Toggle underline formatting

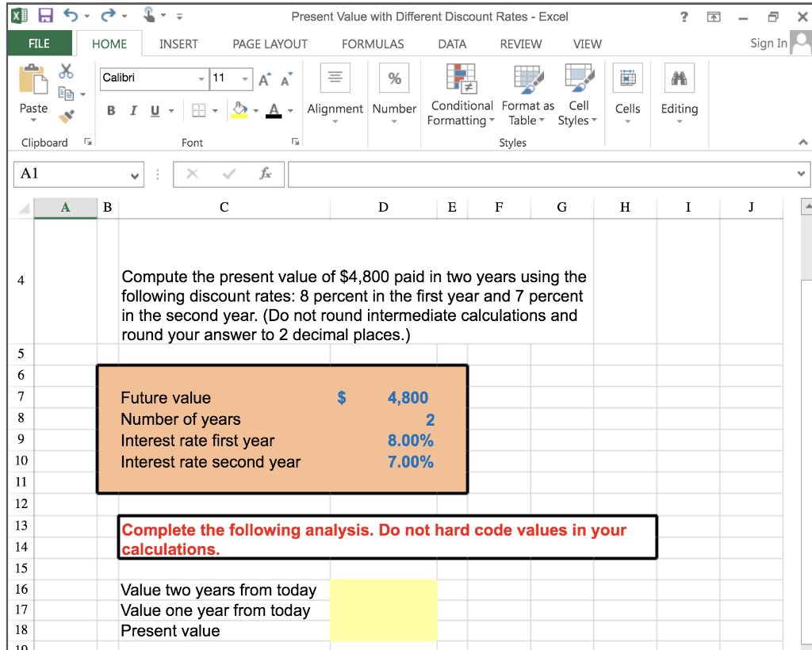153,111
